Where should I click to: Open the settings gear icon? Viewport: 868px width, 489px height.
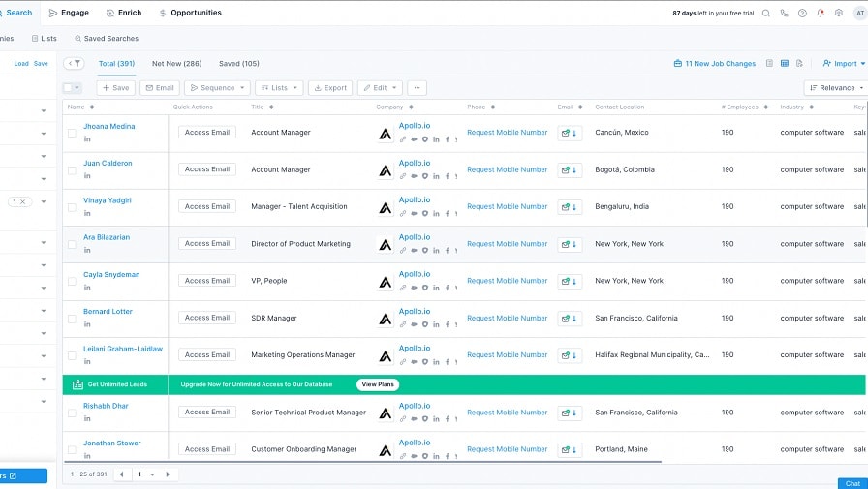839,14
